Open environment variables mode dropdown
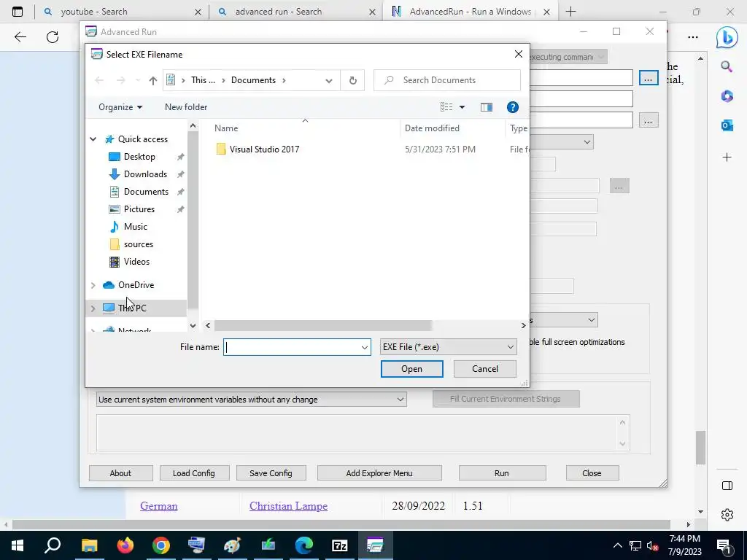The width and height of the screenshot is (747, 560). coord(251,400)
